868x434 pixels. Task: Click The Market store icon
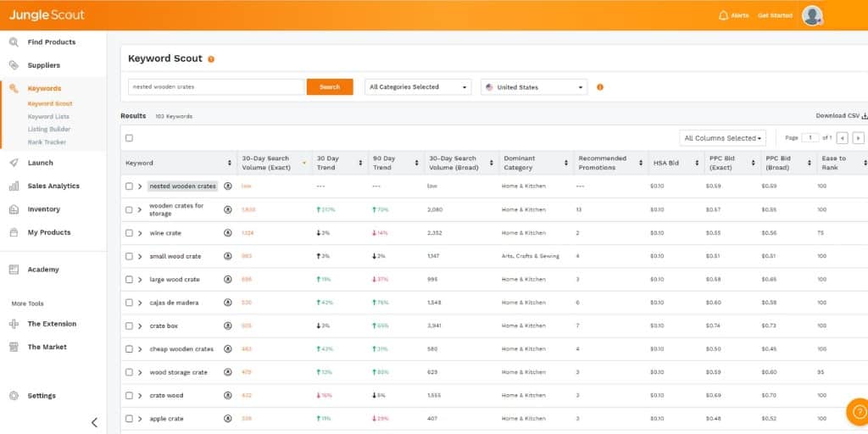pyautogui.click(x=14, y=347)
